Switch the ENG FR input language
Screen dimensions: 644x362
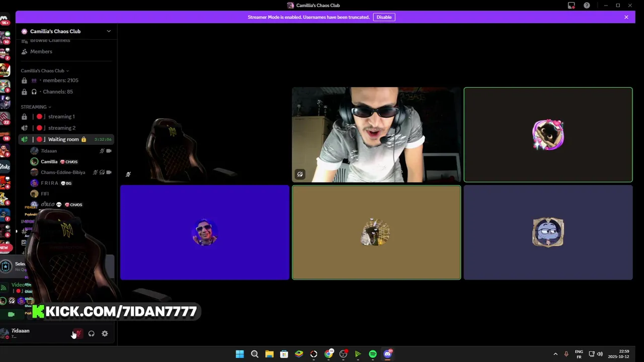pos(579,354)
